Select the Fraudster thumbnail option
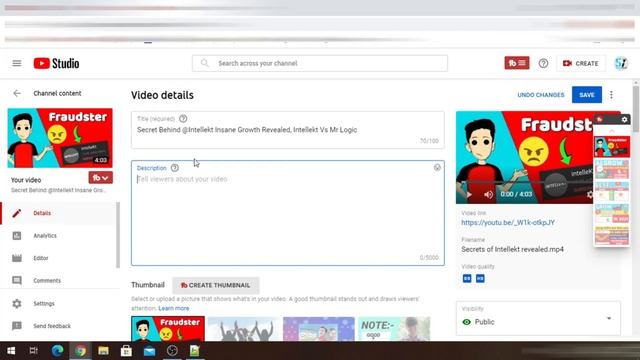 pos(168,329)
